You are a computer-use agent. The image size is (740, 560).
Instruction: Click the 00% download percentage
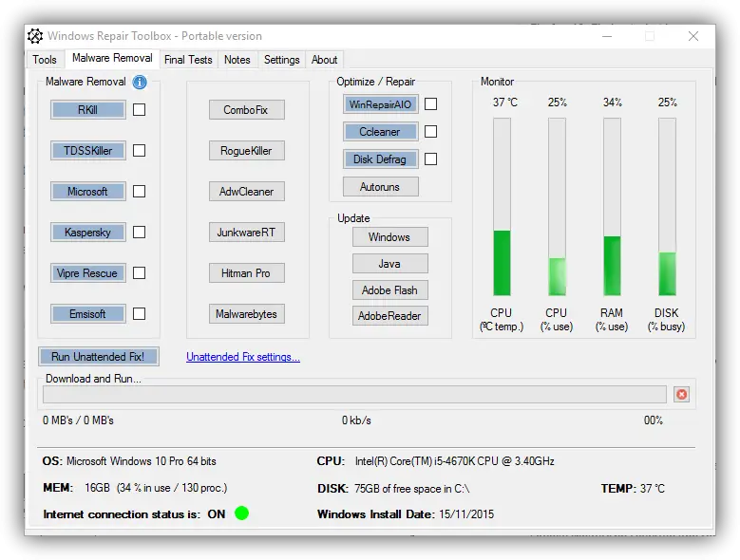654,420
